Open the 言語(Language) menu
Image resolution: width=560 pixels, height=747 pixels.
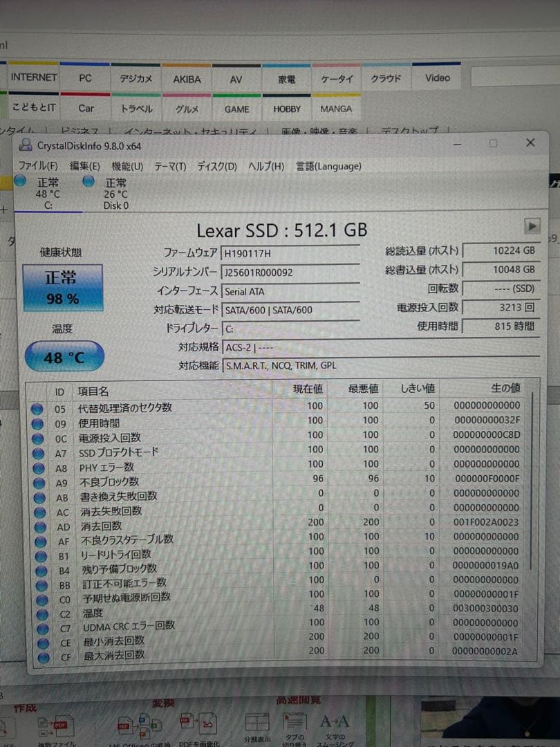328,166
